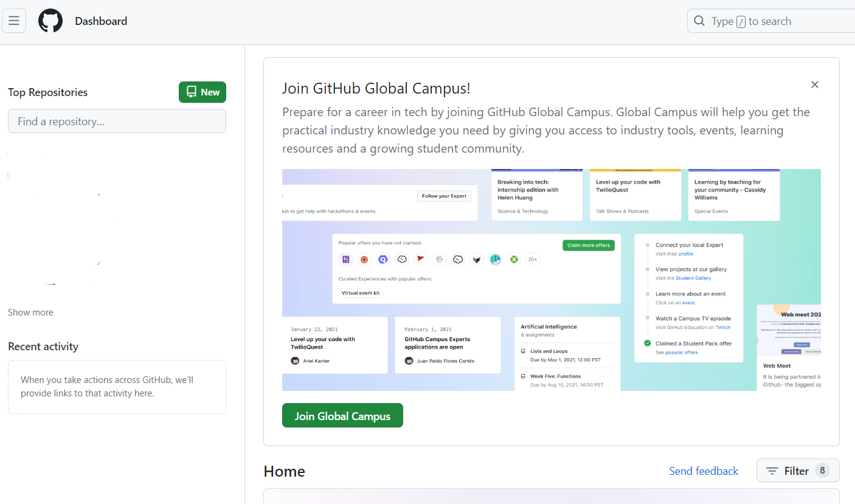Click the Global Campus promo image
The image size is (855, 504).
point(552,280)
